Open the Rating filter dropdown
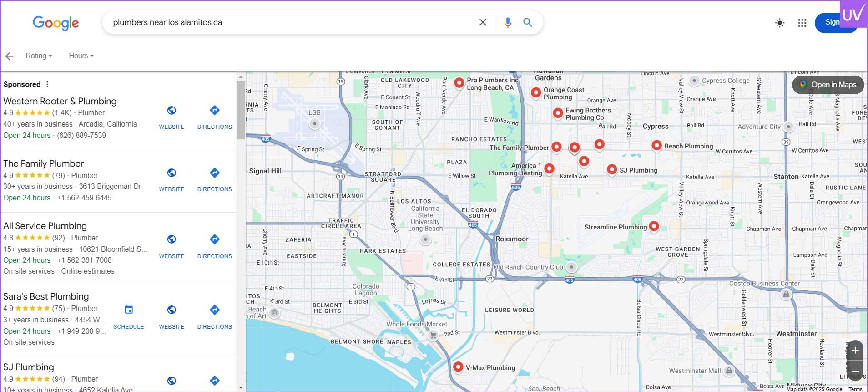 [x=39, y=56]
